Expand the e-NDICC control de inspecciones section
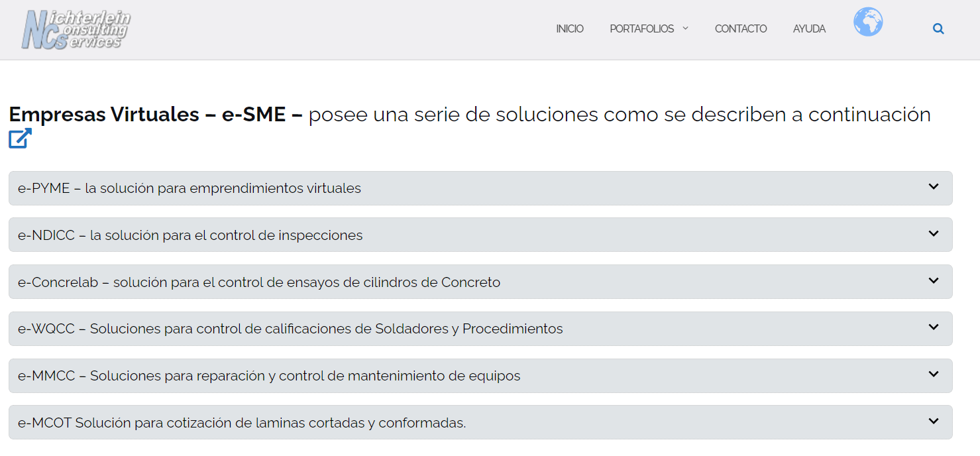Viewport: 980px width, 456px height. (190, 235)
